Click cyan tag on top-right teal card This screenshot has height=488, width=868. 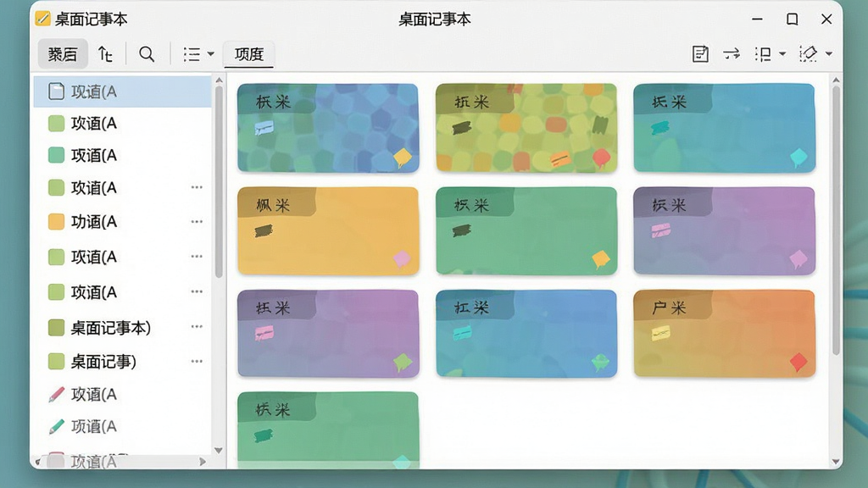(x=798, y=158)
